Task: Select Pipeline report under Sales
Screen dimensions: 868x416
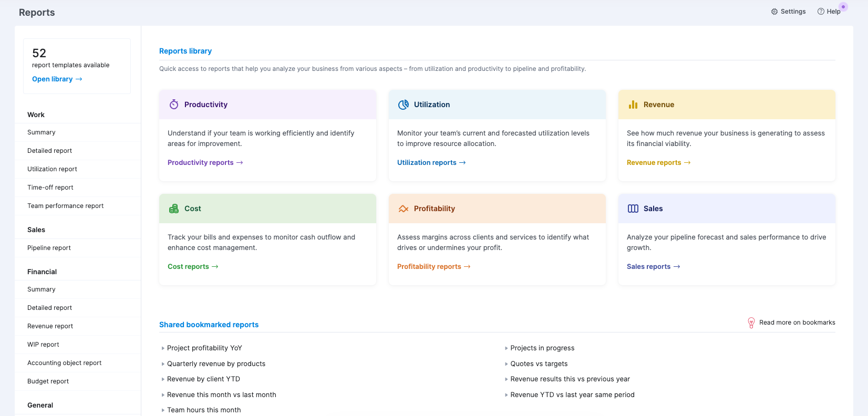Action: click(49, 248)
